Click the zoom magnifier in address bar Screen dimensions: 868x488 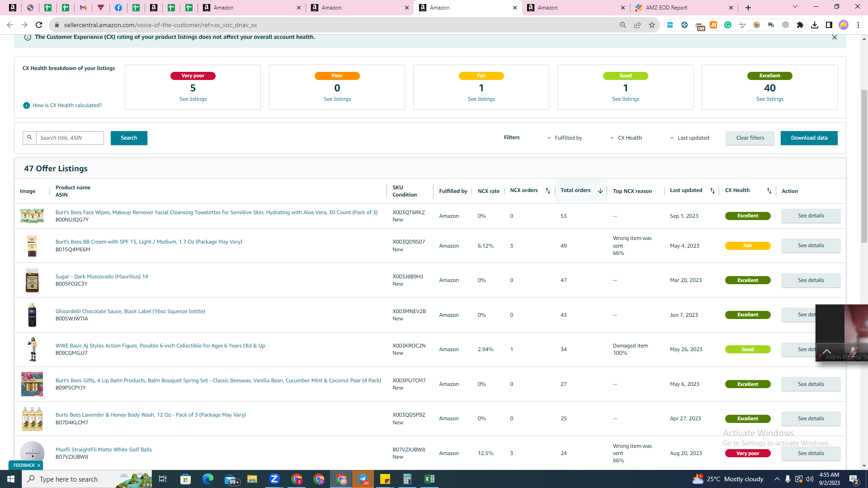pyautogui.click(x=623, y=25)
